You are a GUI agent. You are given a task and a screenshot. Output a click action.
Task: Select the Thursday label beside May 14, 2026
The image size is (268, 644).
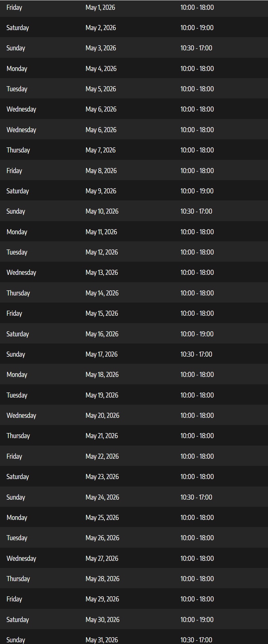coord(18,293)
